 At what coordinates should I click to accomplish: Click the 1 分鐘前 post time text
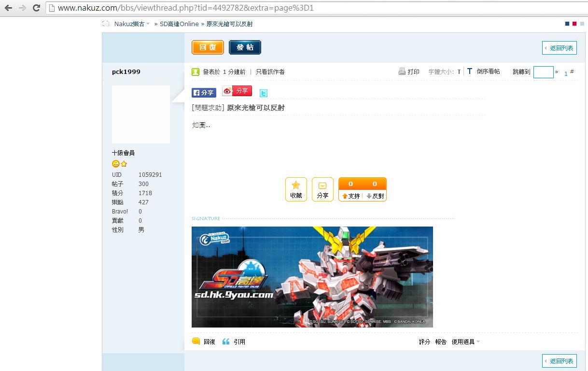coord(234,72)
